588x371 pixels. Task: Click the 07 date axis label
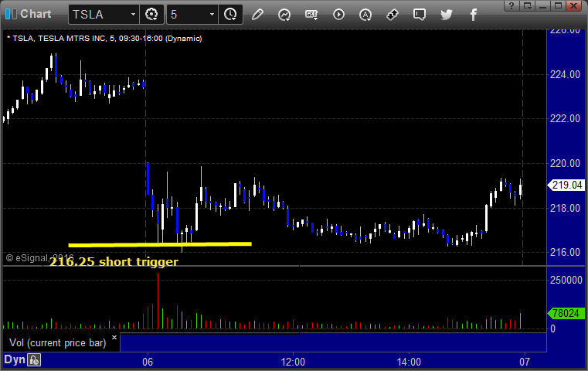[525, 362]
